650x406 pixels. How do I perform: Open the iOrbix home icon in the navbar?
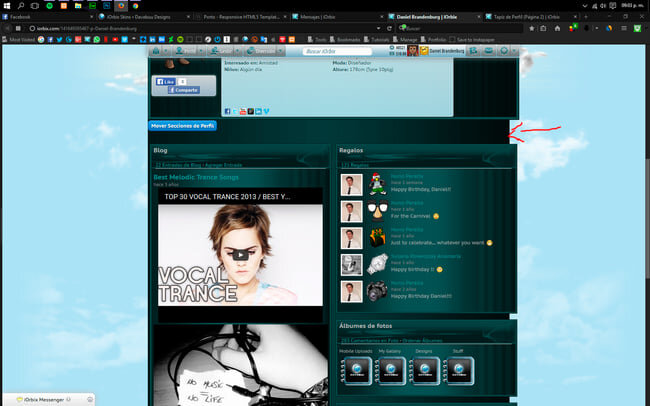click(x=156, y=51)
